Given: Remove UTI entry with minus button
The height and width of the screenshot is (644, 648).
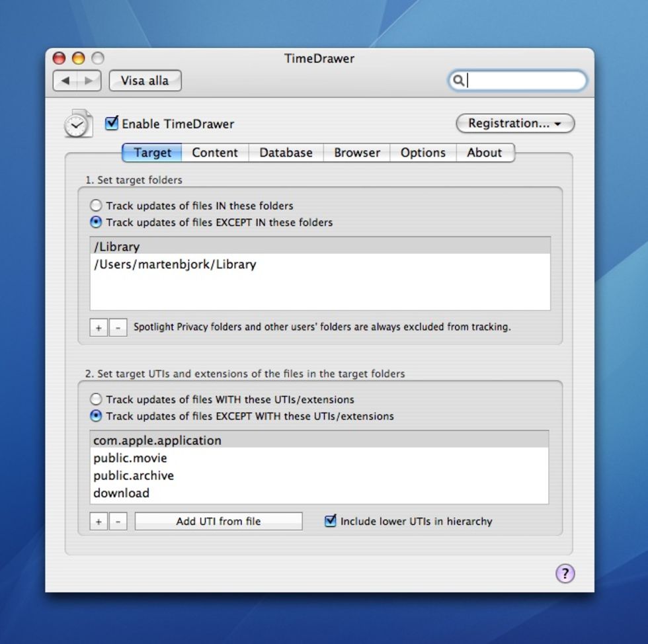Looking at the screenshot, I should (118, 521).
